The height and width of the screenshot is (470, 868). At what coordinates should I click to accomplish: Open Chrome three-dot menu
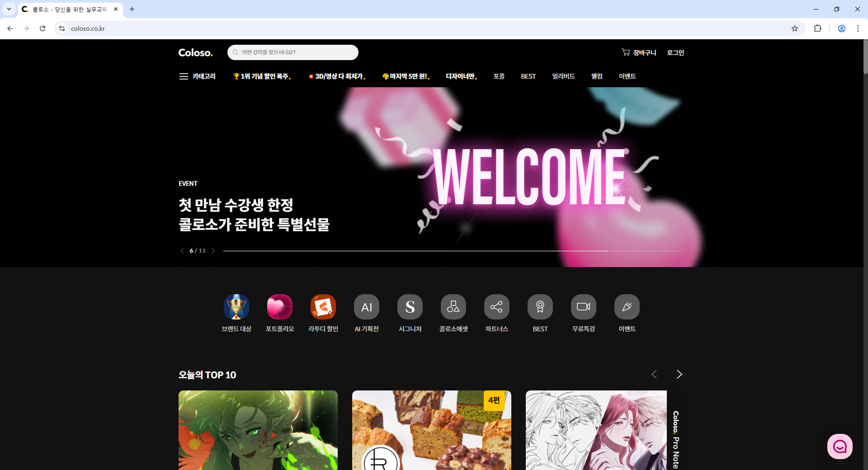(x=858, y=28)
